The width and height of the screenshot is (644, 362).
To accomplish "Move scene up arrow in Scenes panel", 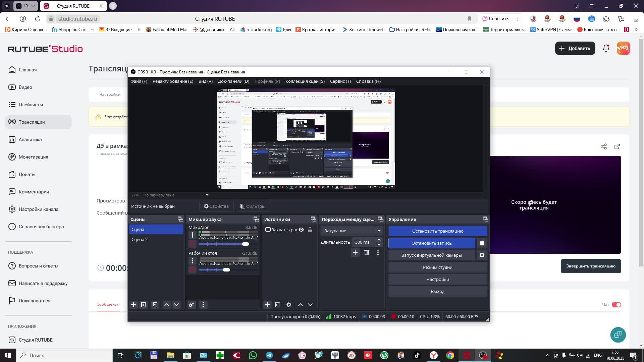I will (x=167, y=305).
